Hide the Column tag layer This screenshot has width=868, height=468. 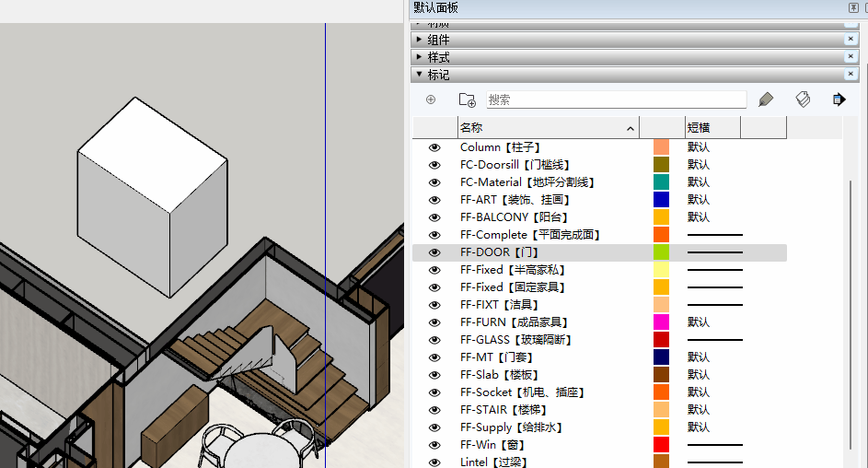tap(434, 147)
